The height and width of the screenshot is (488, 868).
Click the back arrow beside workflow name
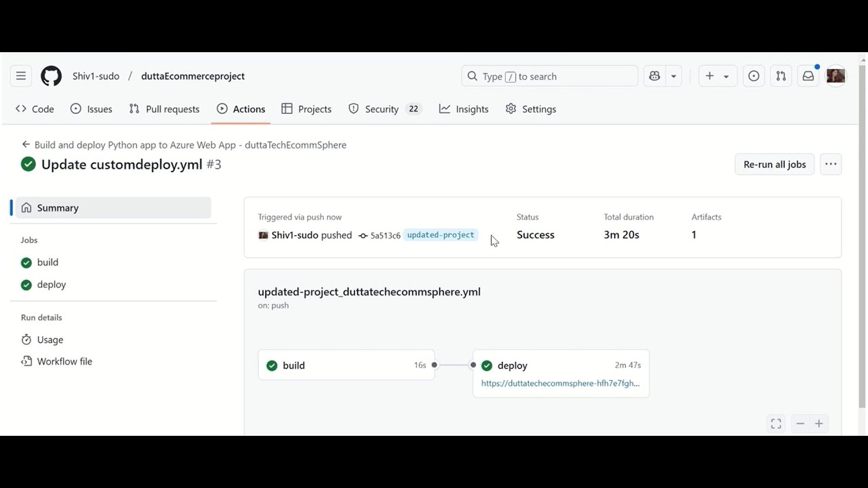tap(26, 144)
